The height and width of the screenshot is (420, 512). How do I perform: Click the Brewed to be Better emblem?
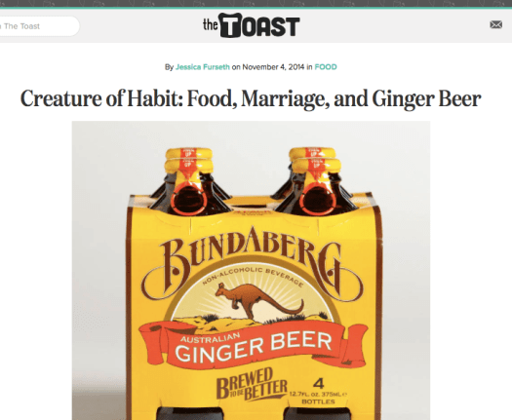pos(252,384)
